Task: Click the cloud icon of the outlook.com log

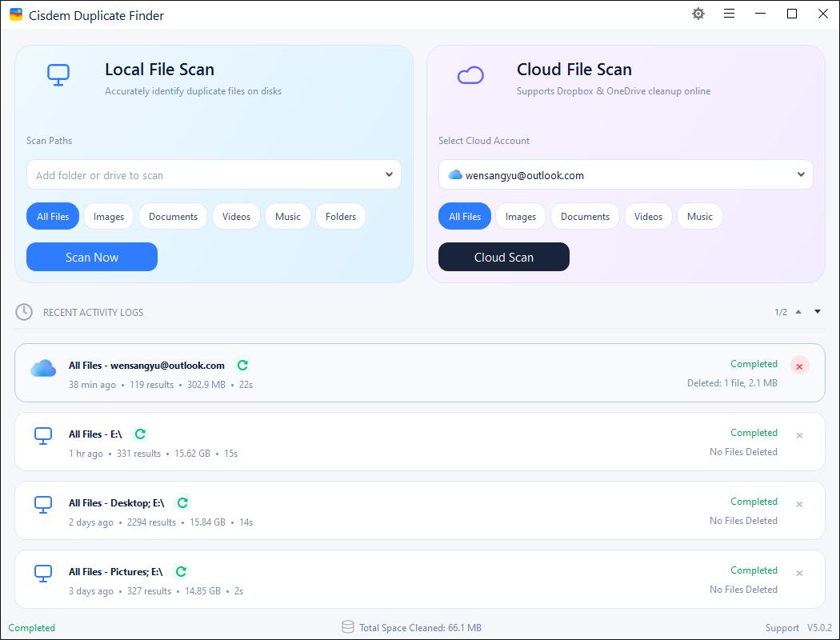Action: tap(43, 369)
